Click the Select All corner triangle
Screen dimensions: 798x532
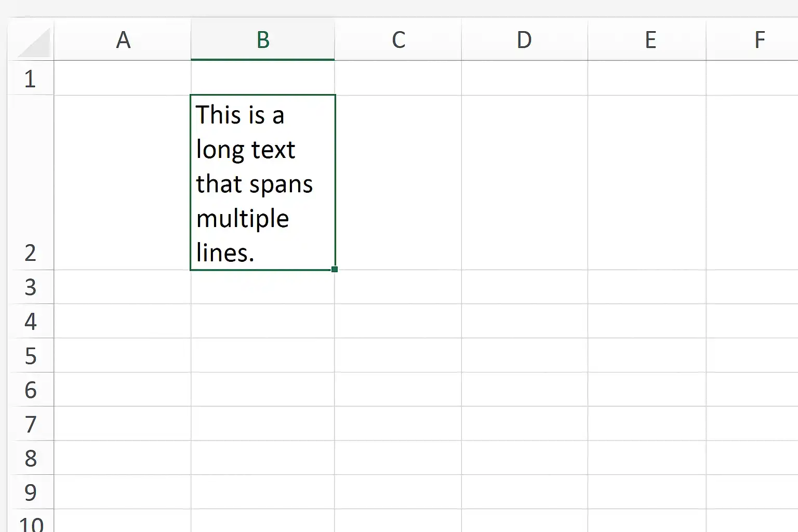[x=34, y=42]
